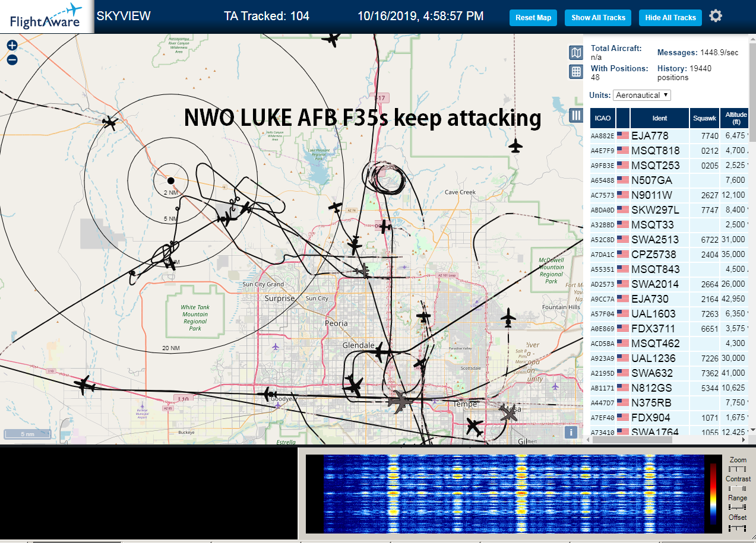
Task: Click the US flag in FDX3711 row
Action: [623, 329]
